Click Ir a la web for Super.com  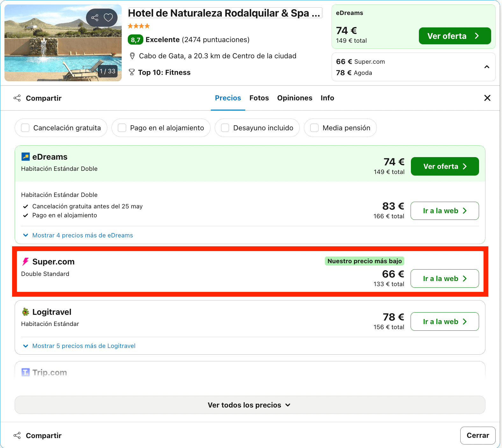445,278
